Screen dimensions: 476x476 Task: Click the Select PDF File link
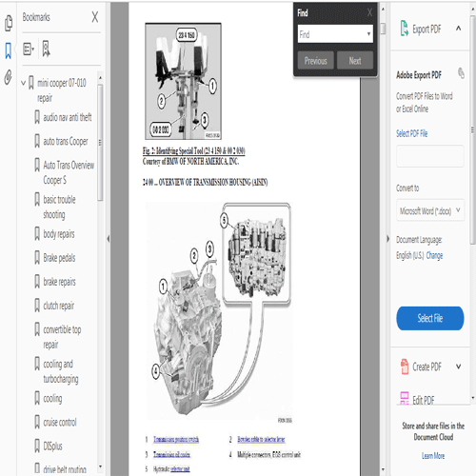coord(411,133)
